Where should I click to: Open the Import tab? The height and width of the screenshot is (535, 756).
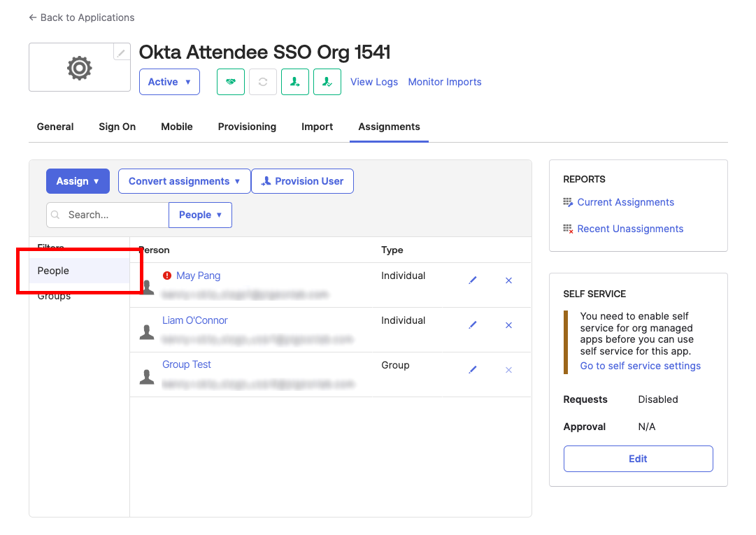click(x=318, y=127)
